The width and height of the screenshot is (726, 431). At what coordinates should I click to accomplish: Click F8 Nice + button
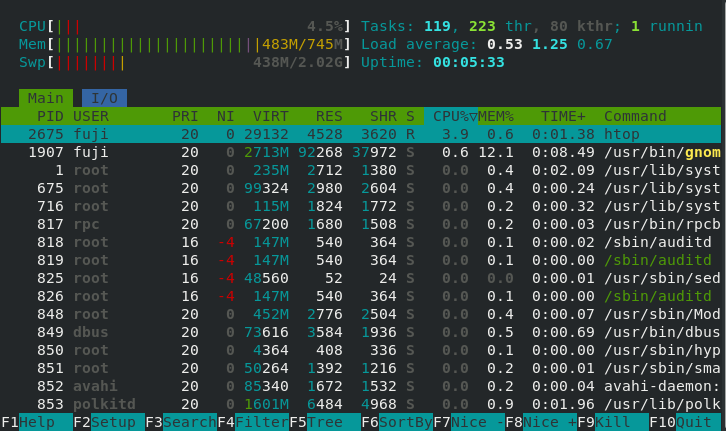pyautogui.click(x=541, y=422)
